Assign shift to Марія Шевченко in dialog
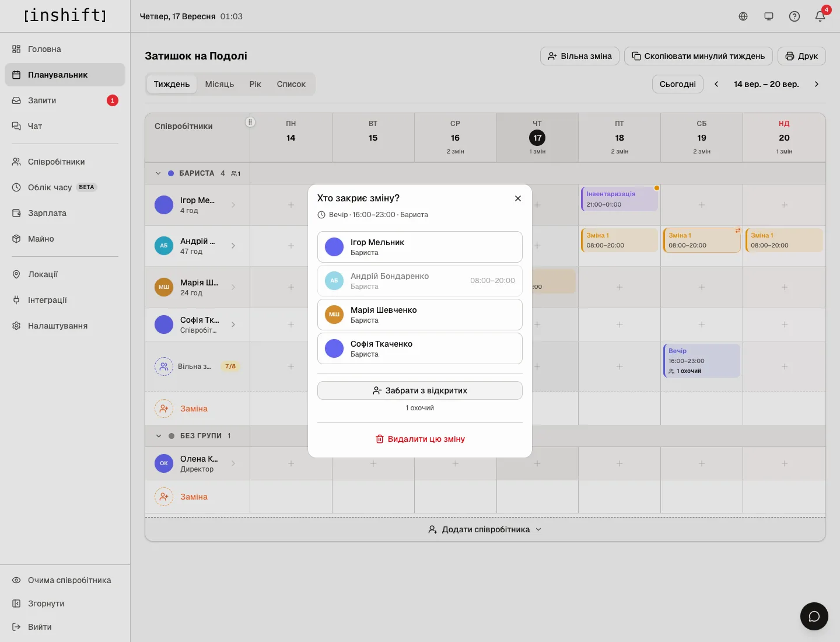Image resolution: width=840 pixels, height=642 pixels. click(x=420, y=315)
